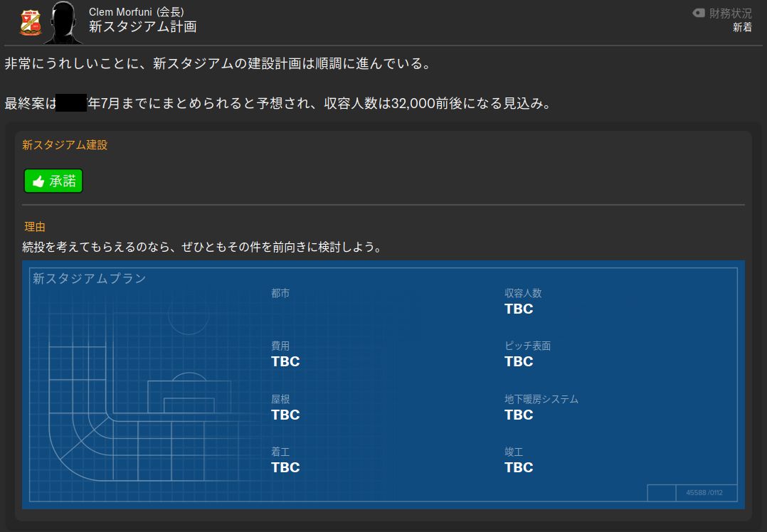Click the TBC value under 地下暖房システム

pyautogui.click(x=519, y=415)
